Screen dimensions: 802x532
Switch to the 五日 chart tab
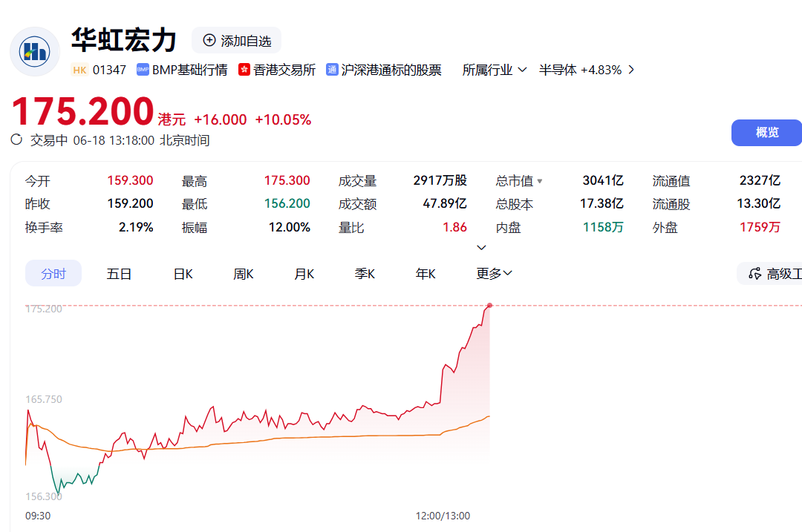coord(119,274)
